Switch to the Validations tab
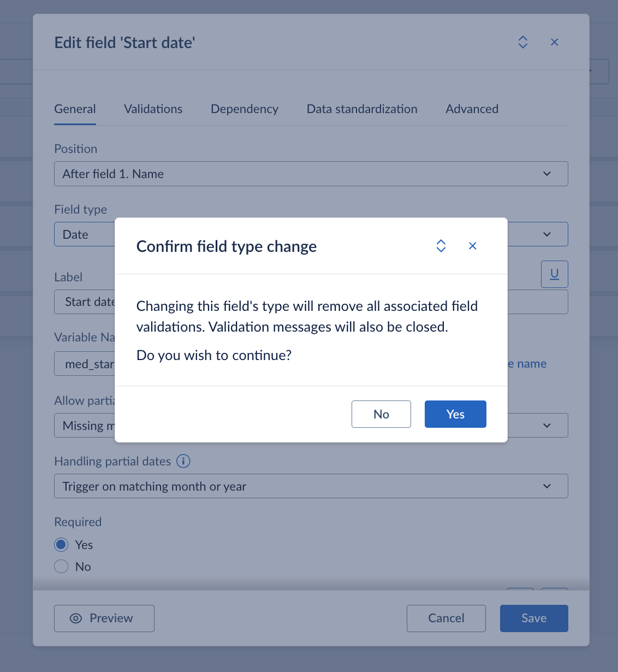 153,109
